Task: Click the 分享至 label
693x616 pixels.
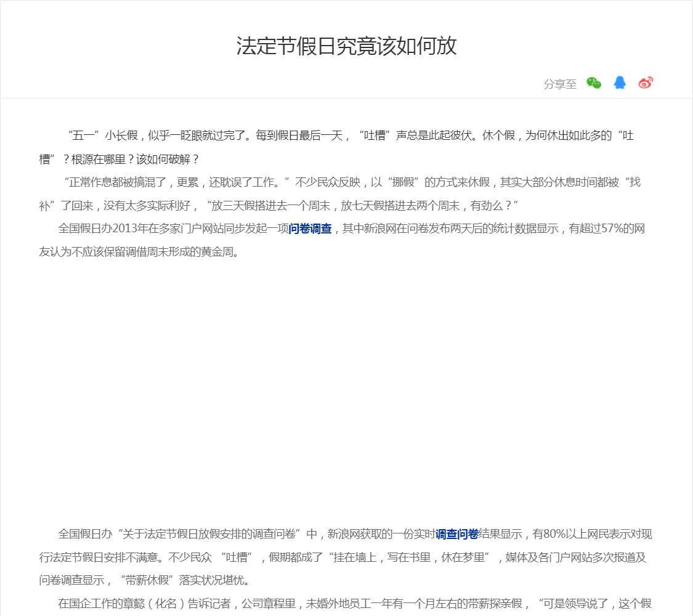Action: pos(560,84)
